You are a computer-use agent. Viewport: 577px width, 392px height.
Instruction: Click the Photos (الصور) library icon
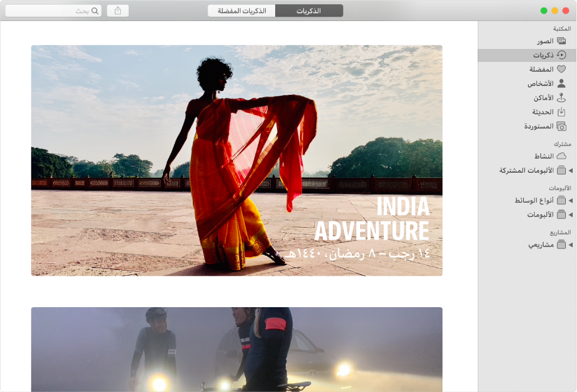pyautogui.click(x=561, y=41)
